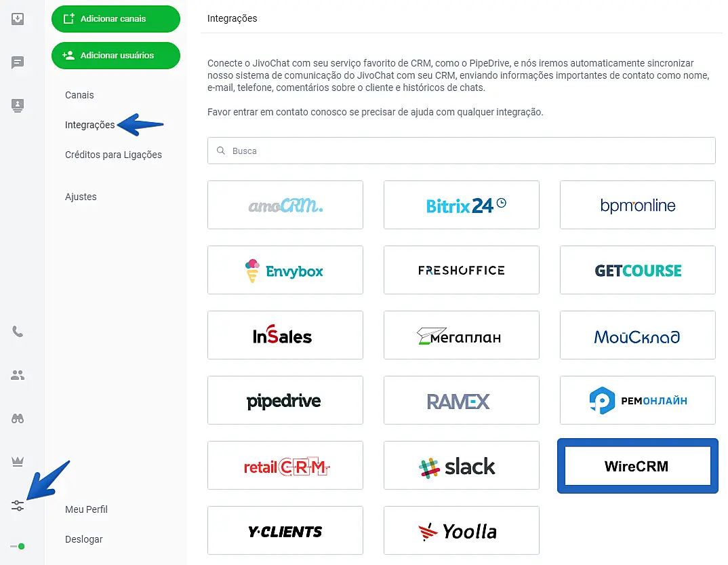Open the Meu Perfil link

[86, 509]
